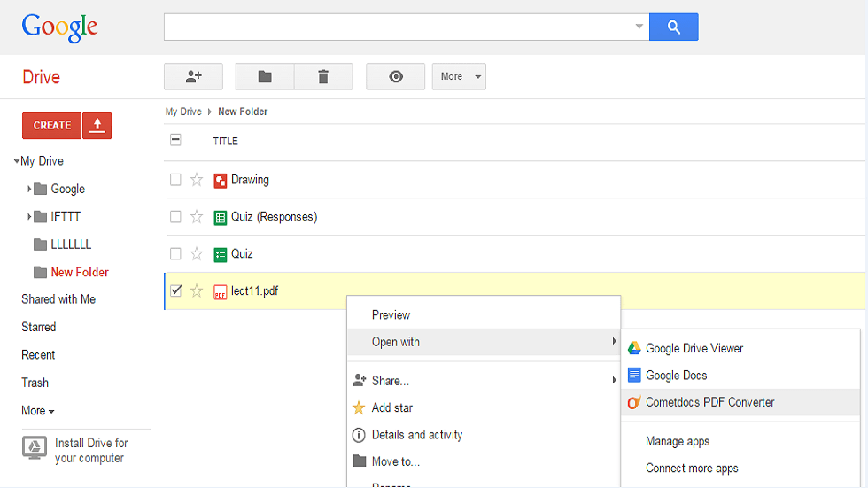868x488 pixels.
Task: Expand the IFTTT folder arrow
Action: [28, 217]
